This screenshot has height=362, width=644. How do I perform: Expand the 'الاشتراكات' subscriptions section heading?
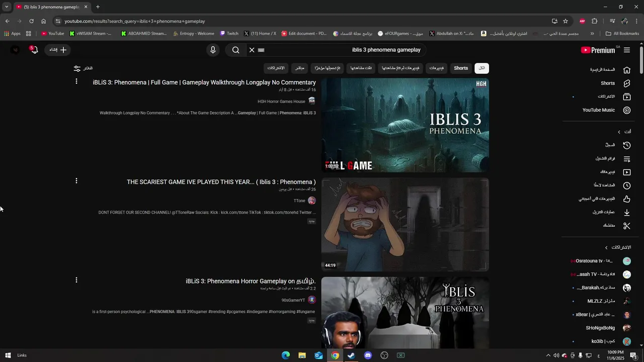pyautogui.click(x=618, y=247)
